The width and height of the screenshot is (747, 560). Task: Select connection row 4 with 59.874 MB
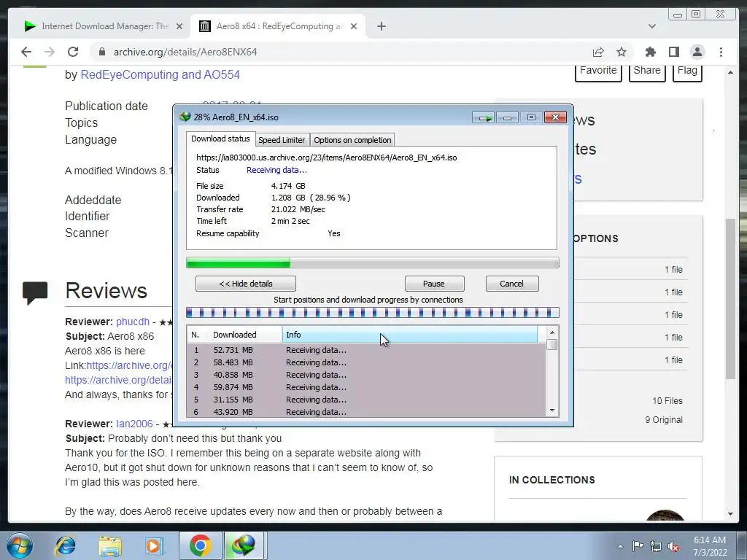tap(366, 387)
